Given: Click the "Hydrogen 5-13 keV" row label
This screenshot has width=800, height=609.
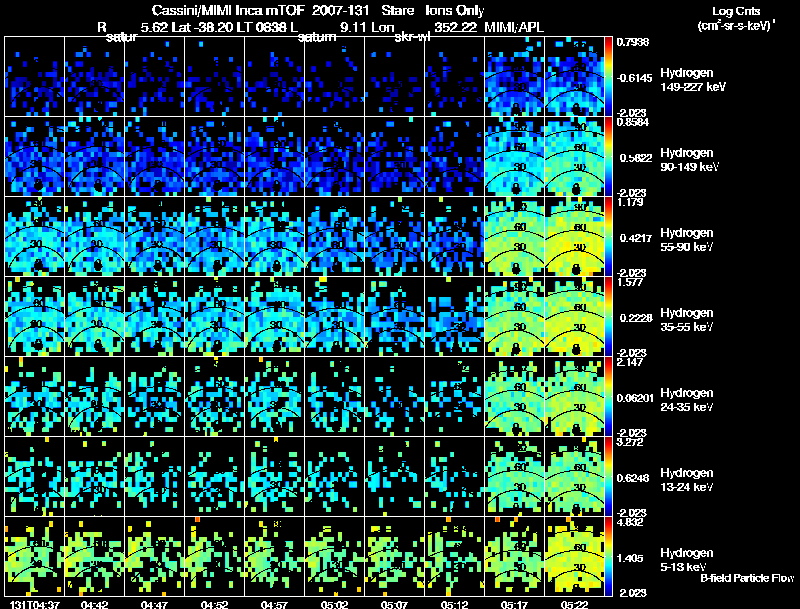Looking at the screenshot, I should (687, 560).
